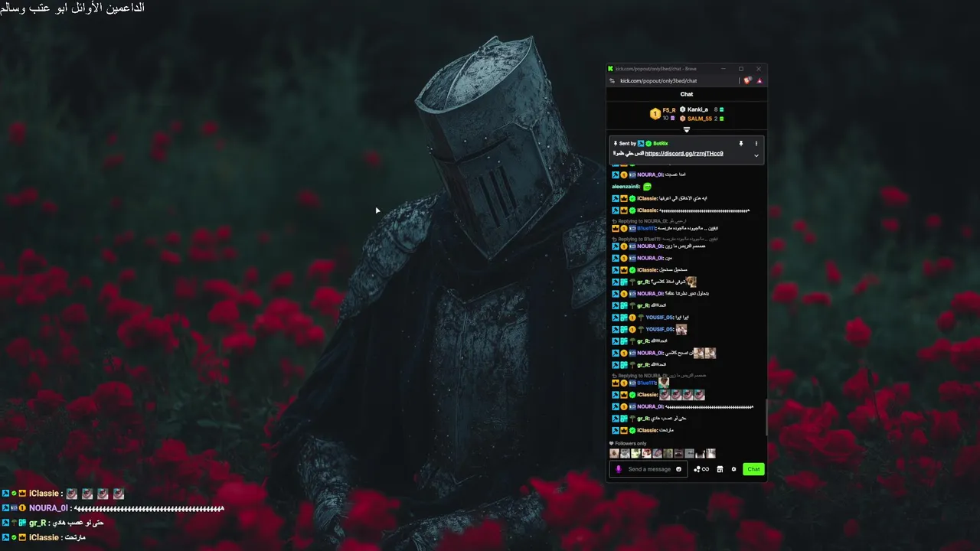Open the three-dot menu on the pinned message
This screenshot has height=551, width=980.
[756, 143]
